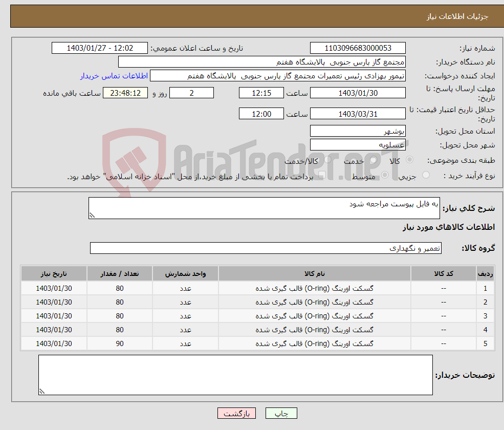Viewport: 504px width, 430px height.
Task: Click the remaining time field 23:48:12
Action: (125, 93)
